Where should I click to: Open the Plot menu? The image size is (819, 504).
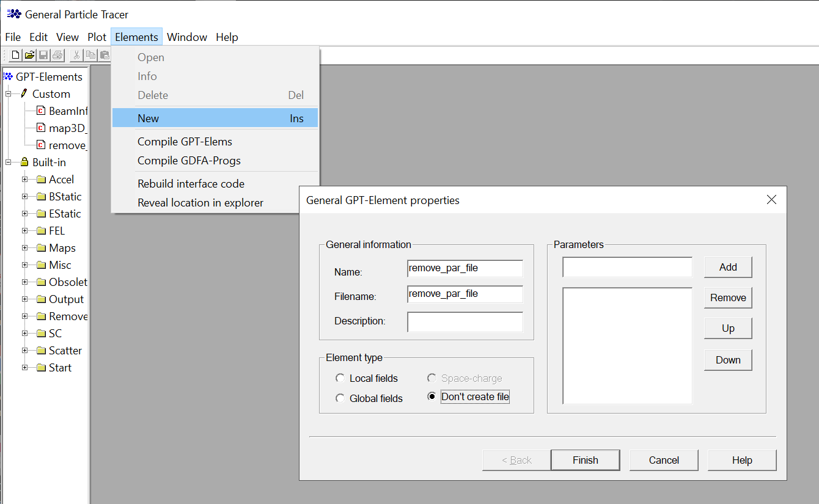[97, 37]
